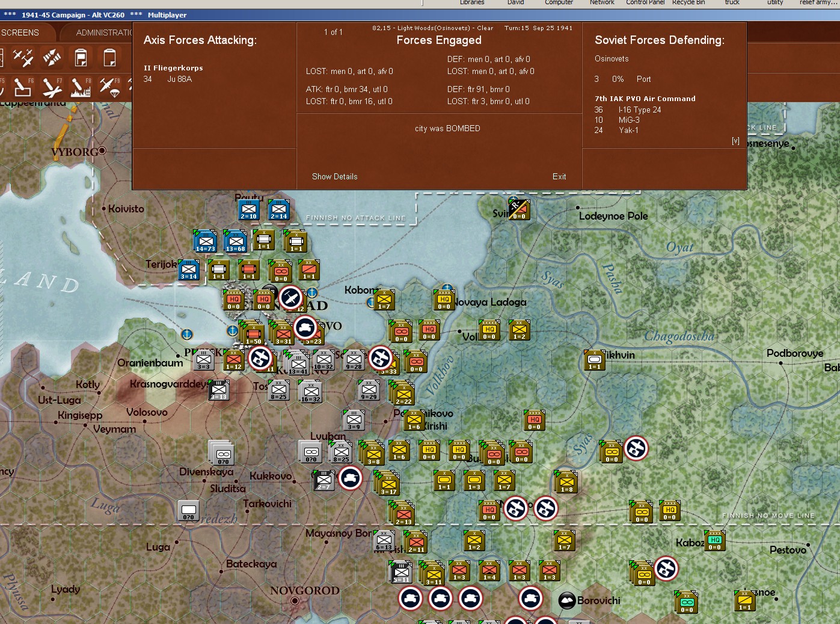Click Show Details in combat report
Image resolution: width=840 pixels, height=624 pixels.
(x=335, y=176)
